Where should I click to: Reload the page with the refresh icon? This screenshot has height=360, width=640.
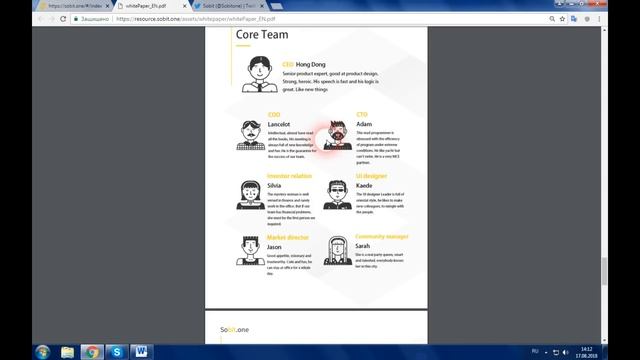click(63, 19)
